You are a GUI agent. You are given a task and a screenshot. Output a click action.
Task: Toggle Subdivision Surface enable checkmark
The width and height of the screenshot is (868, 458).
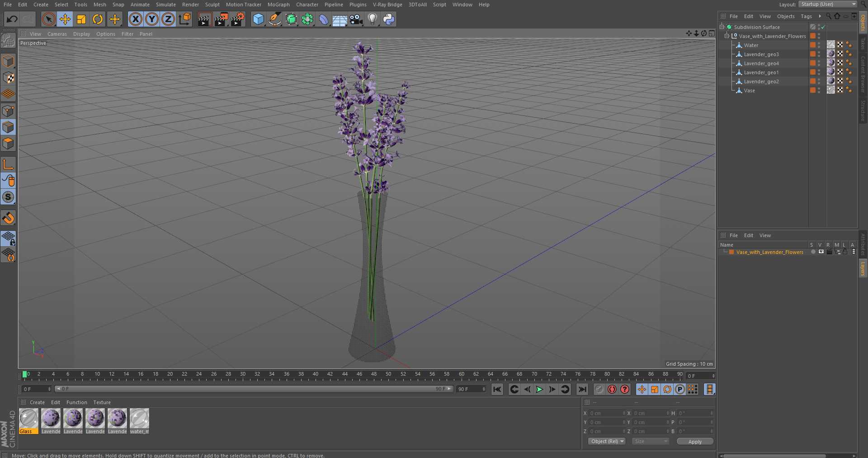click(823, 27)
